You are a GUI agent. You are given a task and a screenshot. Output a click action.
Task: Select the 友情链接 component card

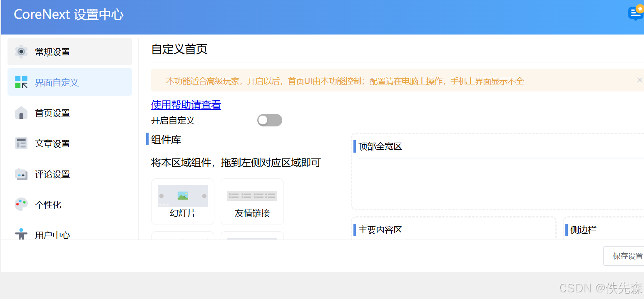pyautogui.click(x=252, y=202)
